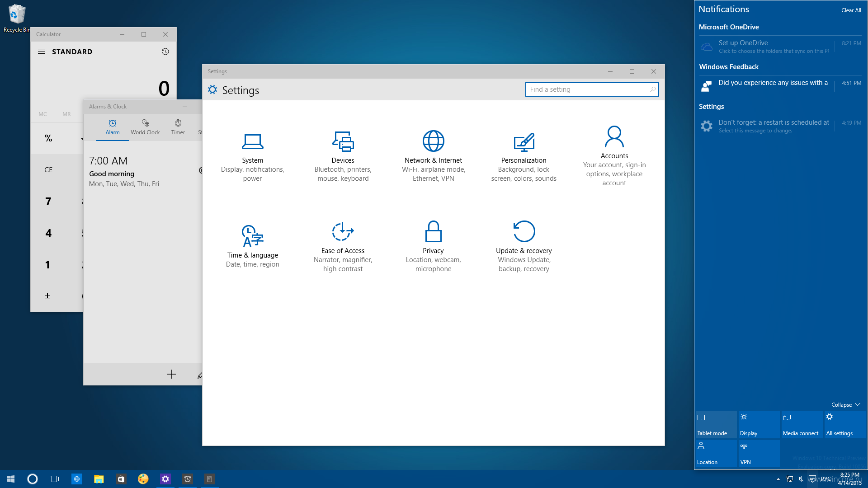Screen dimensions: 868x488
Task: Click the 7 key in Calculator
Action: point(48,202)
